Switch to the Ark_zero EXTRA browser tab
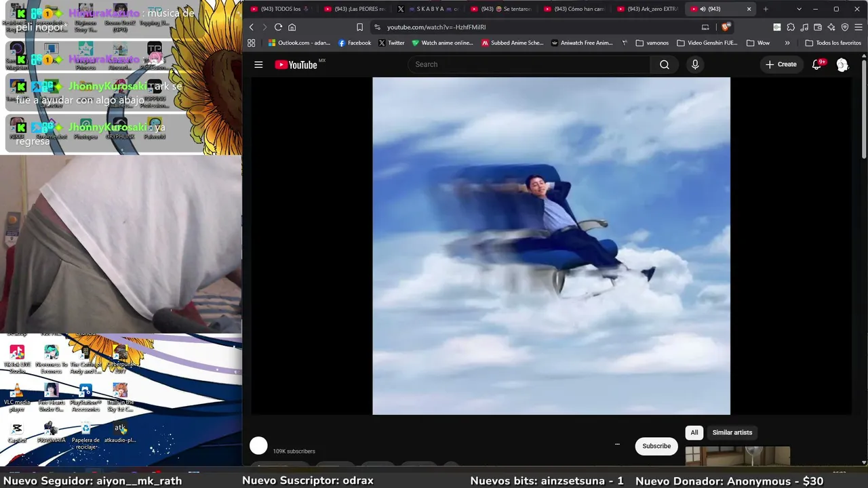This screenshot has height=488, width=868. pyautogui.click(x=648, y=9)
